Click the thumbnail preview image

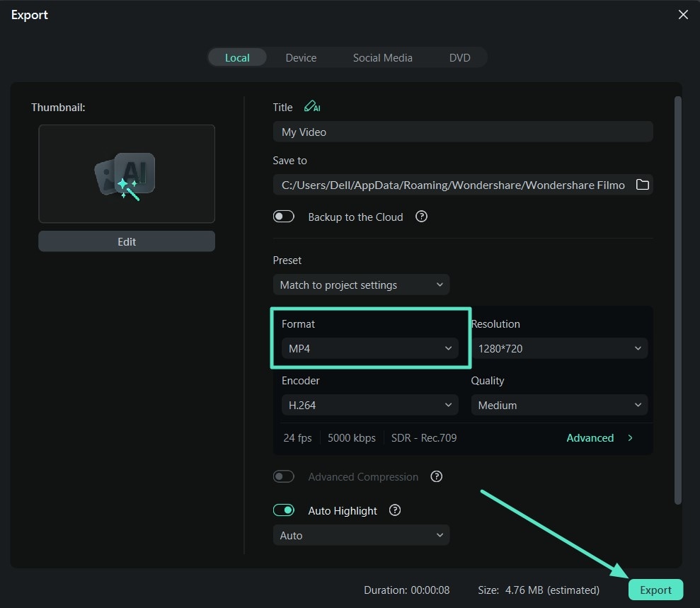tap(127, 173)
